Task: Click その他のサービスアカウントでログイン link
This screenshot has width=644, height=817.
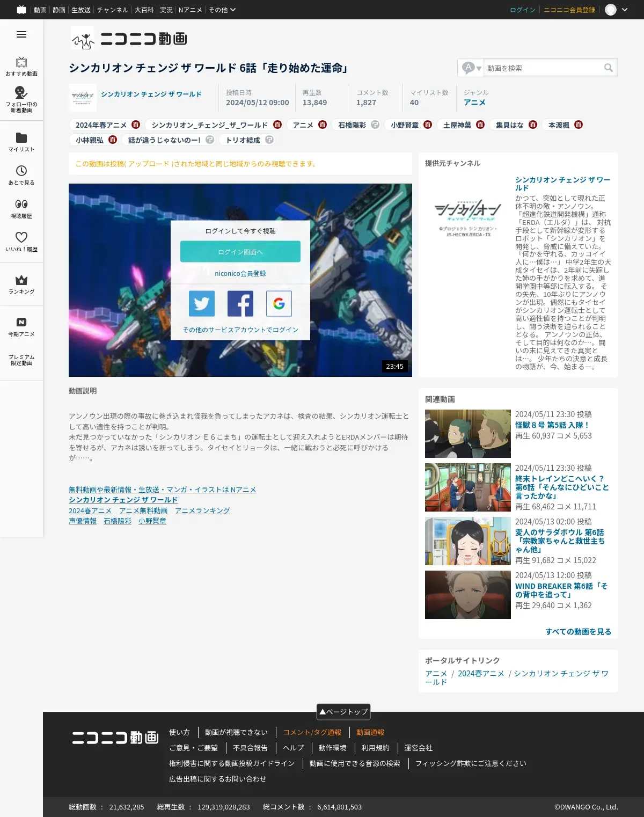Action: coord(240,330)
